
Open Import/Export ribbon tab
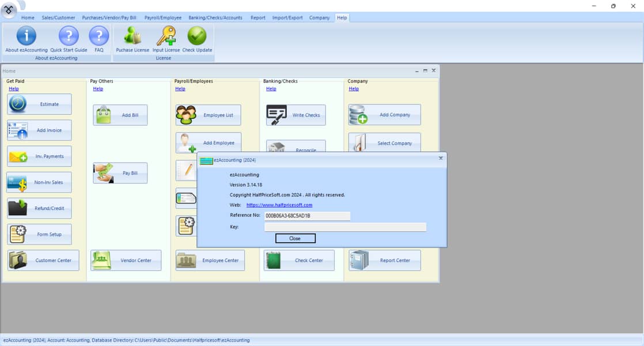point(287,18)
